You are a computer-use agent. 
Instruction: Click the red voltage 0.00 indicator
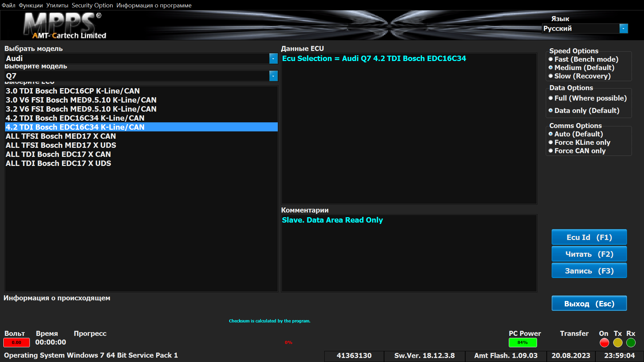coord(16,343)
